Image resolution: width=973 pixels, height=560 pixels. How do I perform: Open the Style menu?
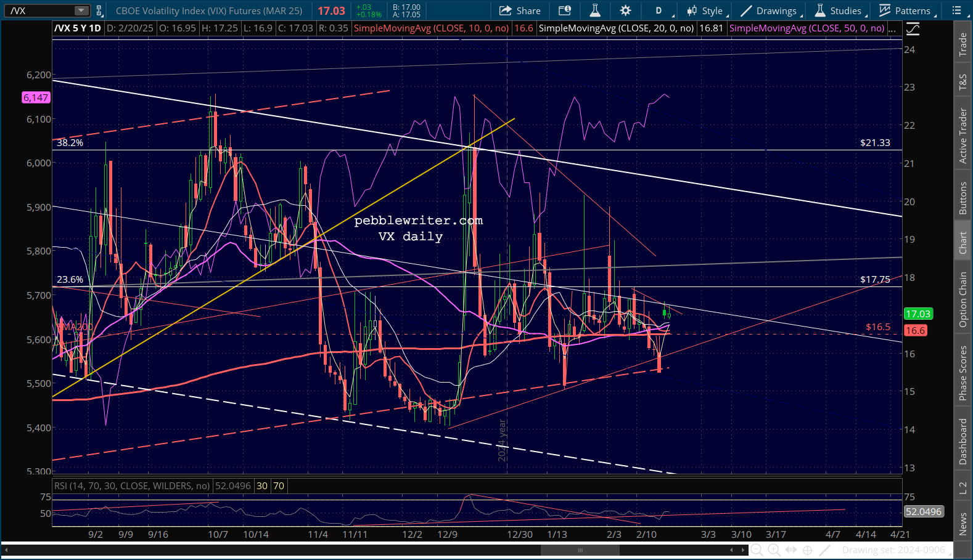pyautogui.click(x=707, y=10)
